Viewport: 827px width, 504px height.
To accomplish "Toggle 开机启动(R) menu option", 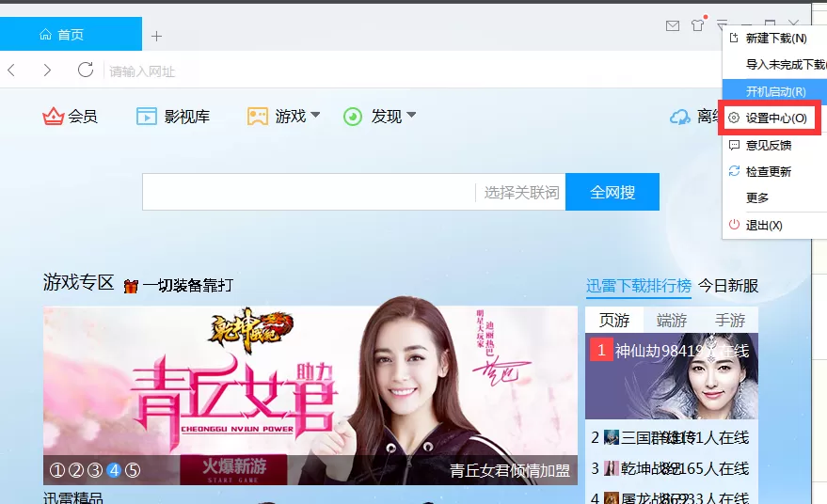I will 774,92.
